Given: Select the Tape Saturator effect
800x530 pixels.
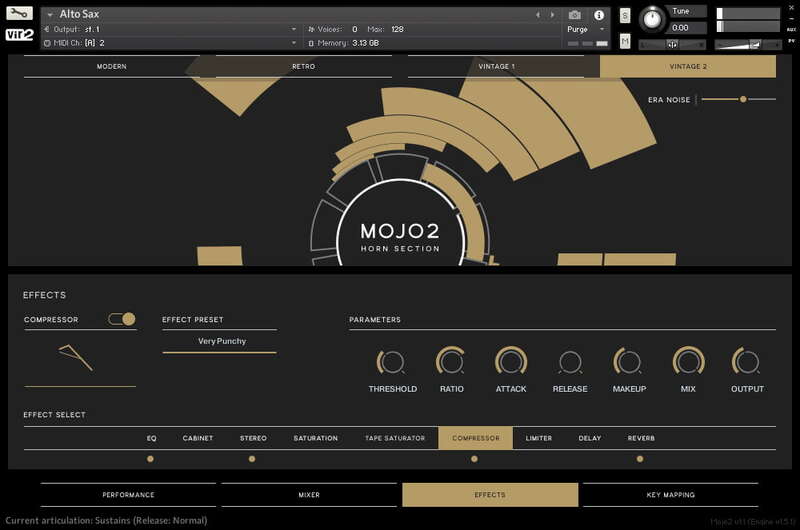Looking at the screenshot, I should pyautogui.click(x=395, y=438).
